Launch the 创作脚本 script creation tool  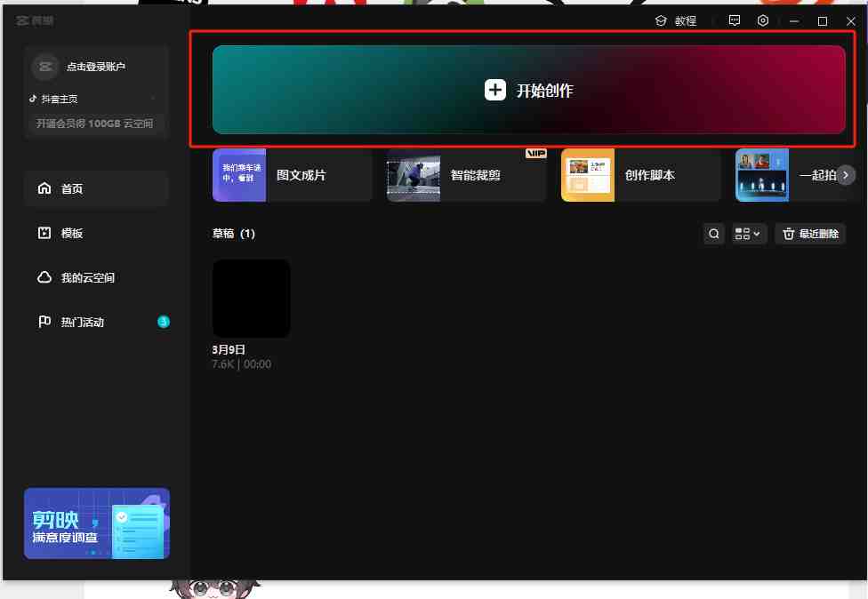[x=640, y=175]
